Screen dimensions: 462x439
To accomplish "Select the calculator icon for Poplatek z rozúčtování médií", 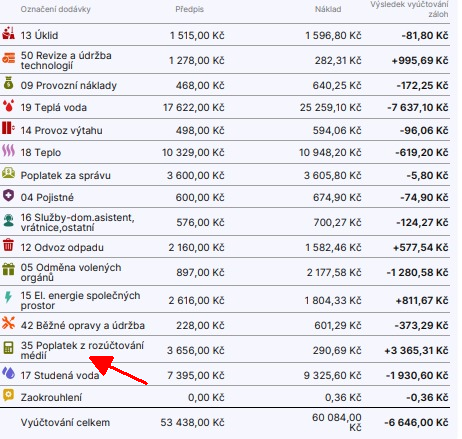I will coord(8,348).
